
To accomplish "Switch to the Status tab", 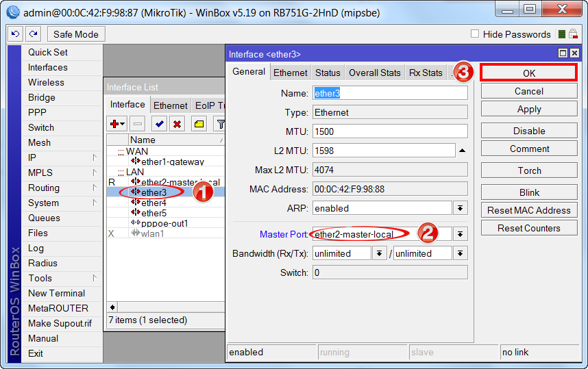I will (x=328, y=73).
